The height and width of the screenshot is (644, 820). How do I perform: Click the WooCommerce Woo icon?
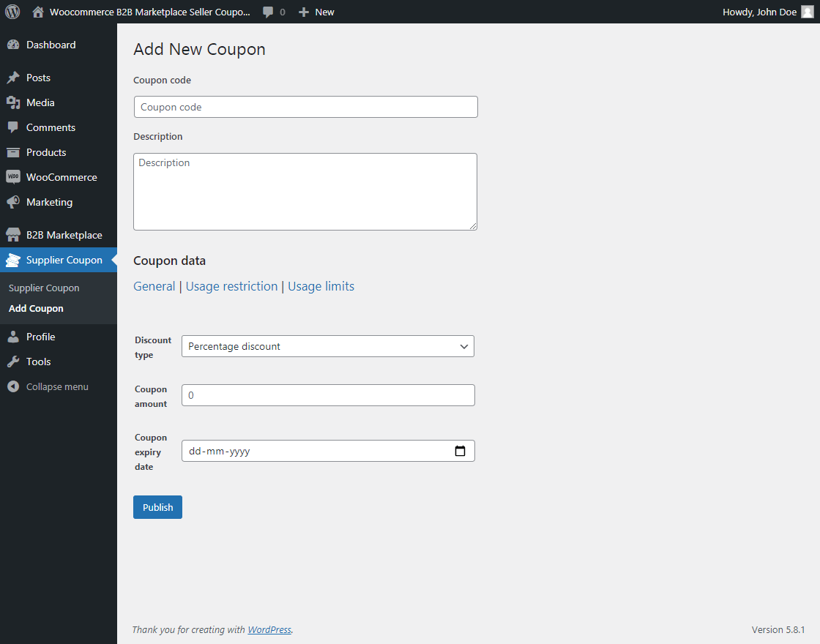[13, 176]
